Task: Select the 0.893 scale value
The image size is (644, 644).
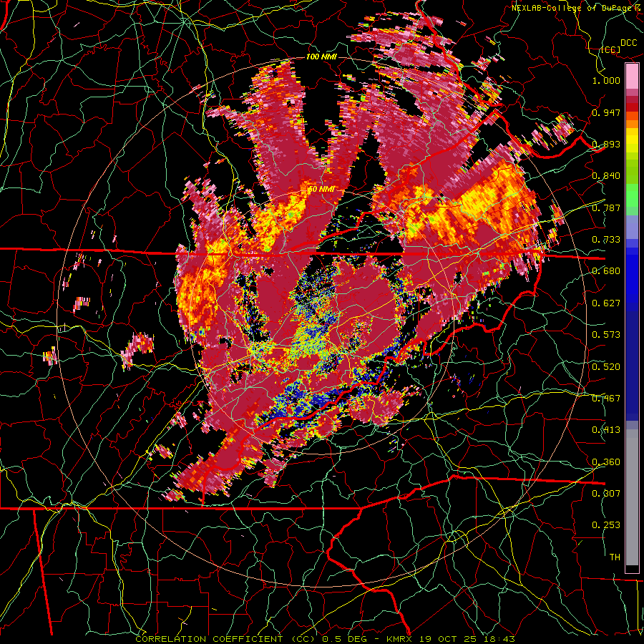Action: (606, 144)
